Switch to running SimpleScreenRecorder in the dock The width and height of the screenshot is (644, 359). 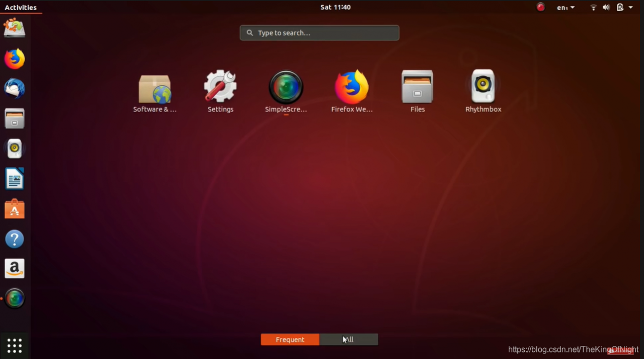15,299
